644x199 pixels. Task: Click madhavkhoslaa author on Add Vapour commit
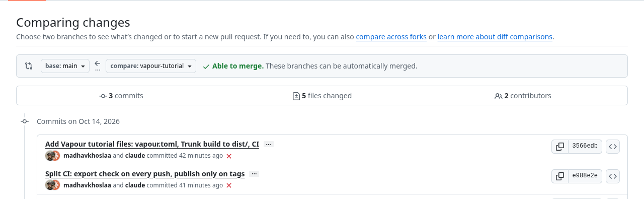[x=87, y=156]
